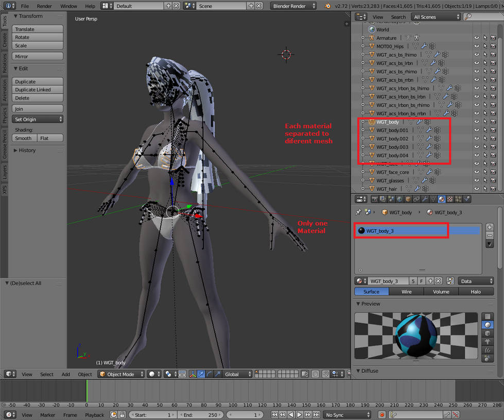Open the Modifiers properties wrench icon
The height and width of the screenshot is (420, 504).
pos(425,199)
